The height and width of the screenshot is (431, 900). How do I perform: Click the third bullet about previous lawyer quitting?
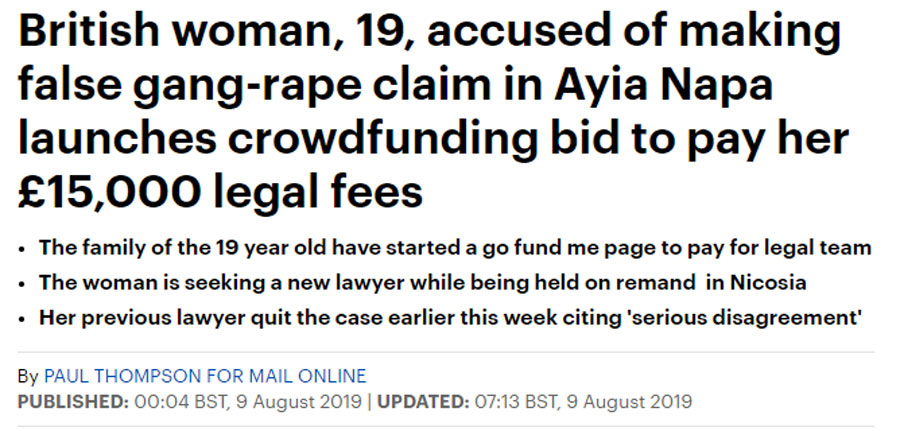click(451, 317)
